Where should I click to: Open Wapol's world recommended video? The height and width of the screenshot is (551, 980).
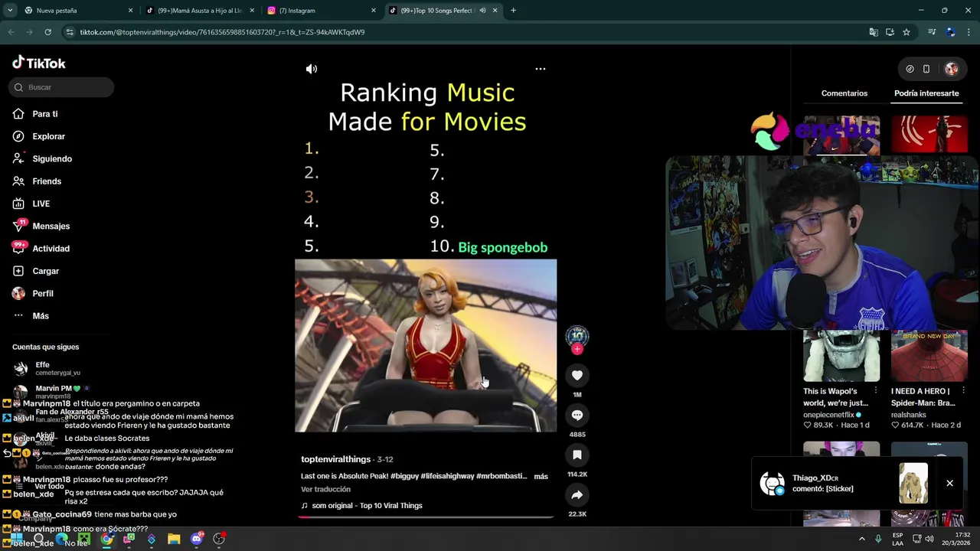[841, 356]
